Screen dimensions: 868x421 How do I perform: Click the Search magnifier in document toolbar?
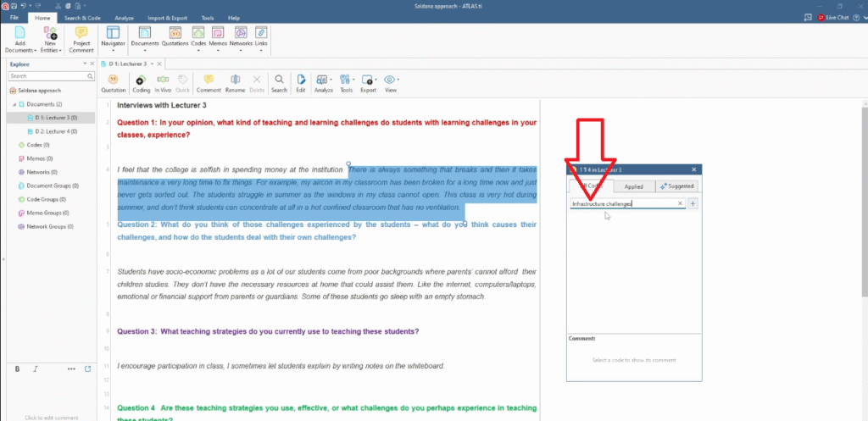coord(279,82)
